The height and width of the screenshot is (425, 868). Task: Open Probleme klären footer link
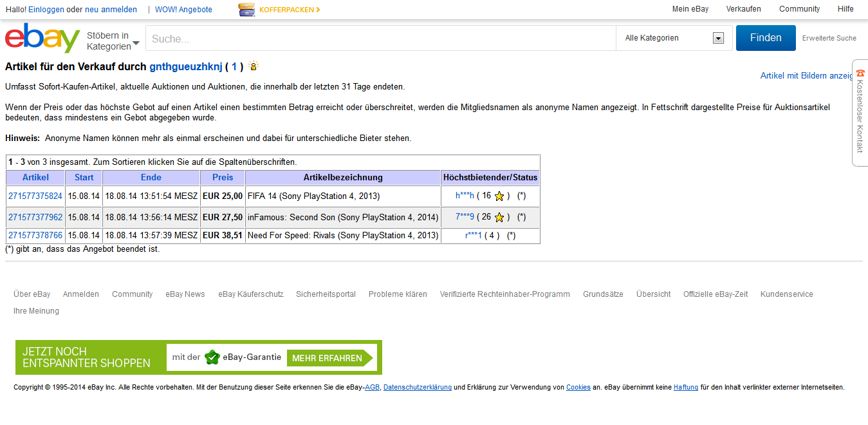click(398, 294)
